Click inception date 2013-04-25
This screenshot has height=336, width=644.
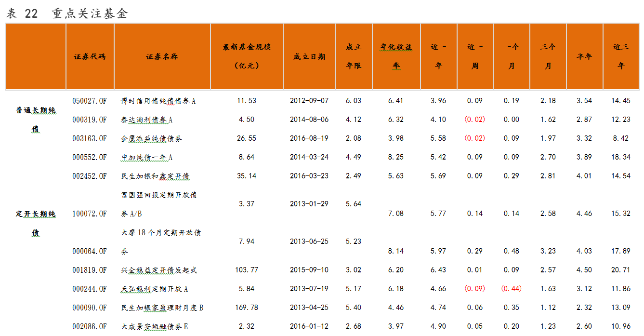[309, 308]
